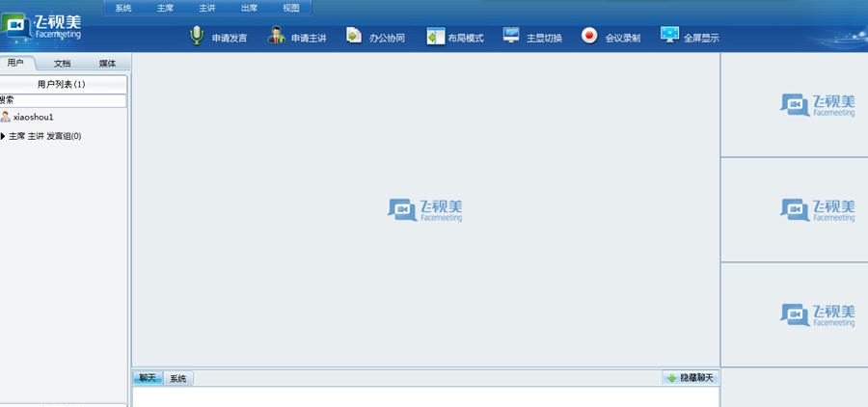Select user xiaoshou1 in the list
Screen dimensions: 868x407
(33, 118)
